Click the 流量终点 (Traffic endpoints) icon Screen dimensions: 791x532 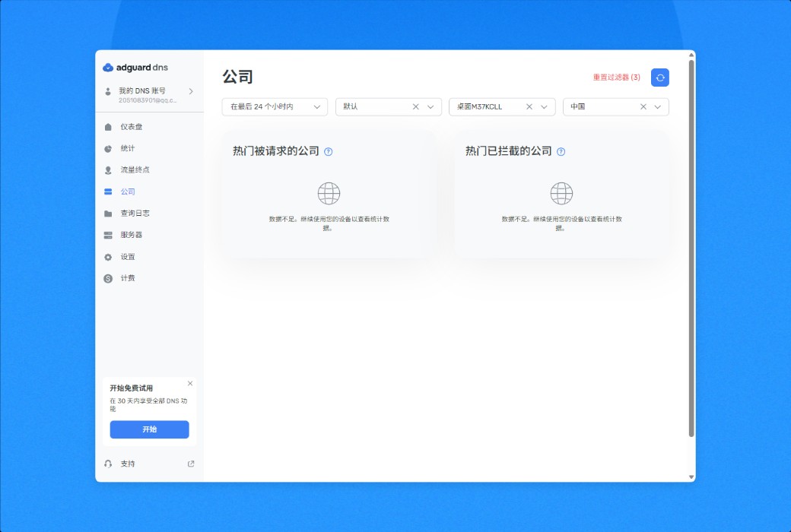(x=107, y=169)
